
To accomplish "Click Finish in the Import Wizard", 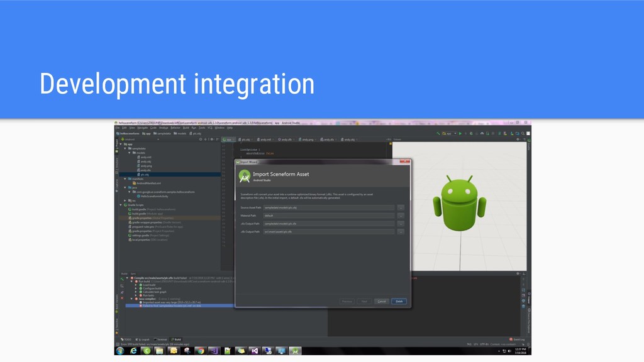I will tap(399, 301).
